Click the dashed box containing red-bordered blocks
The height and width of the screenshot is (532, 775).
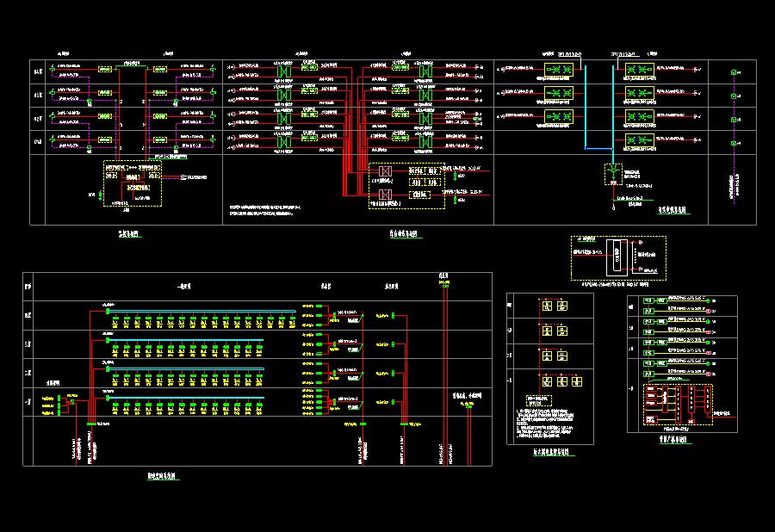click(x=679, y=405)
